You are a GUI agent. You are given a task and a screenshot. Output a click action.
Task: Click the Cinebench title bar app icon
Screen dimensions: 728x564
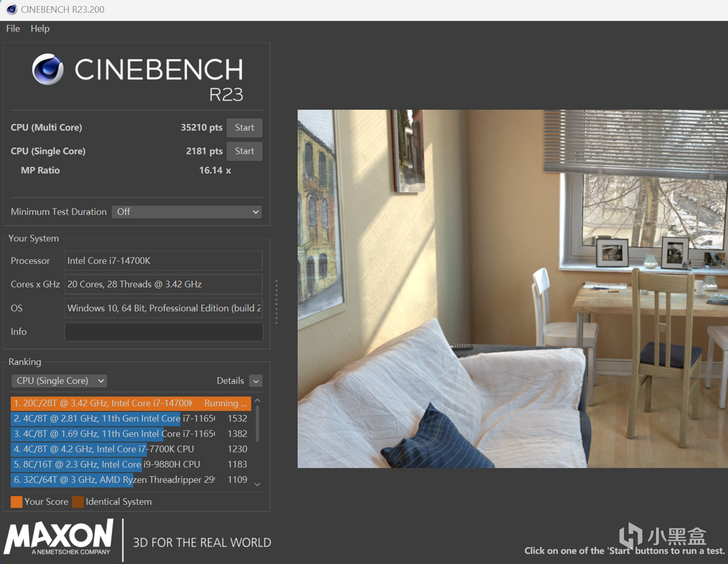[12, 9]
